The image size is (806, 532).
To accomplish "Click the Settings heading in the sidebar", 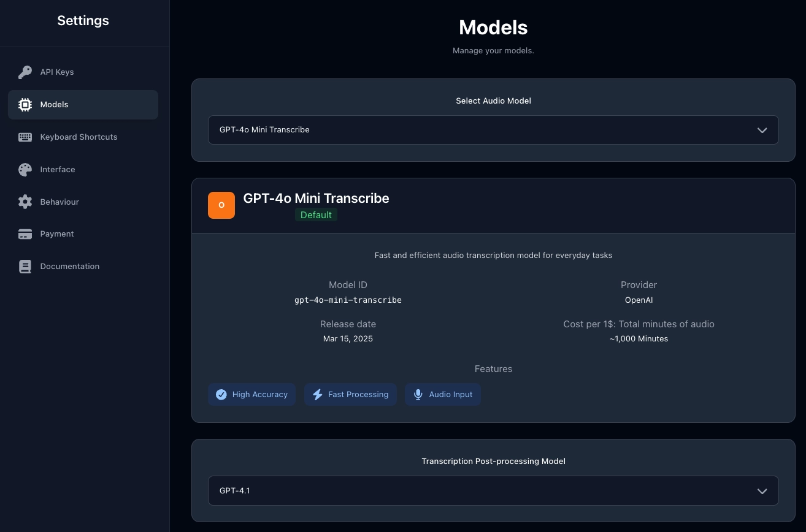I will [x=83, y=20].
